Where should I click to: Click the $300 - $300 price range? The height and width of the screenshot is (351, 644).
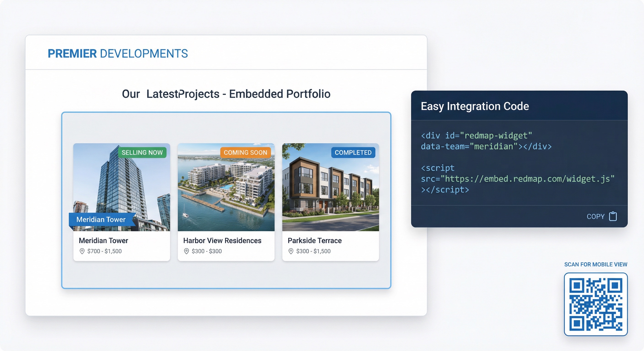[207, 251]
